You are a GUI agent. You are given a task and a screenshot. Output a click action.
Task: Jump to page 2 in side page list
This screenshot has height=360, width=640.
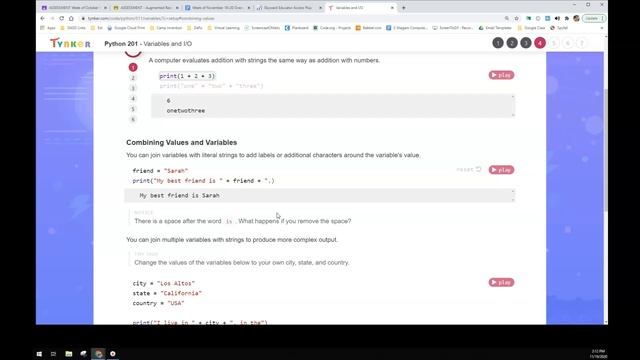click(133, 78)
